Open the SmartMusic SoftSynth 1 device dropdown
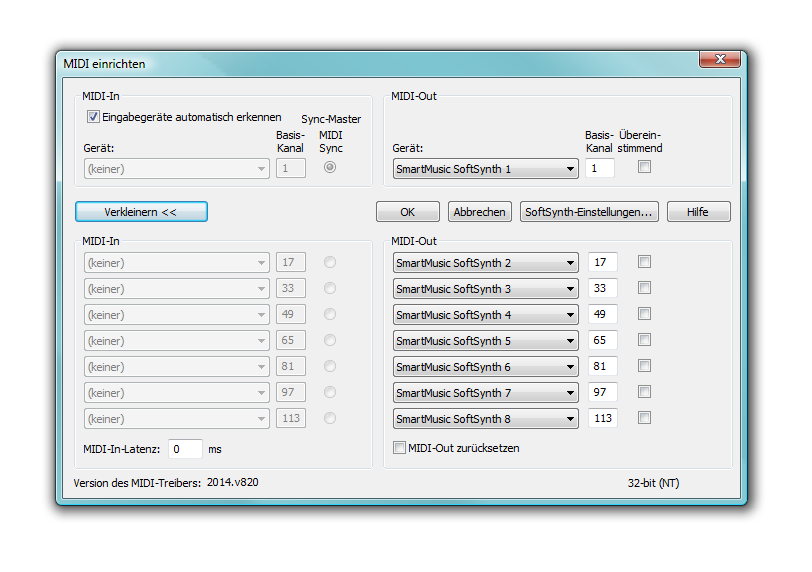Viewport: 812px width, 572px height. click(x=485, y=169)
